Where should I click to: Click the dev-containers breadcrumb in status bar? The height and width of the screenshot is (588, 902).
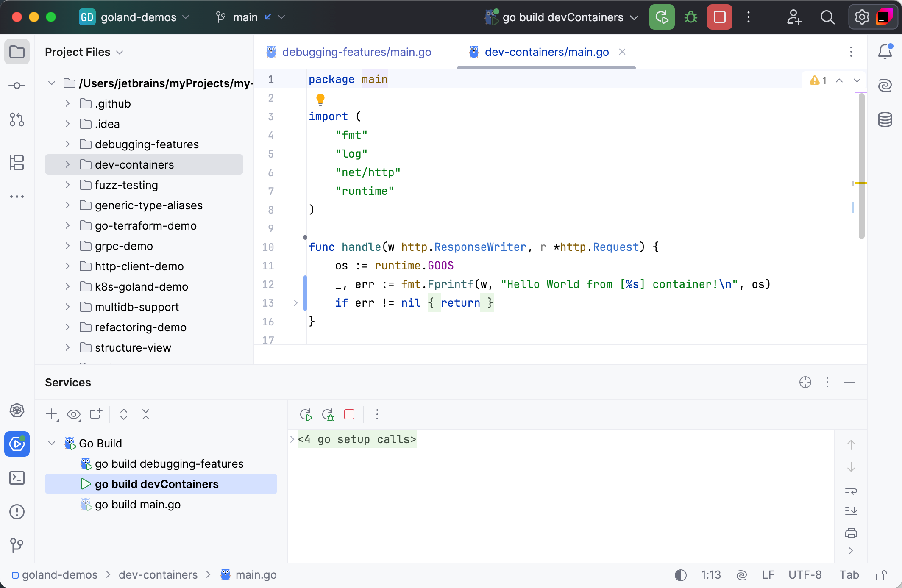158,575
